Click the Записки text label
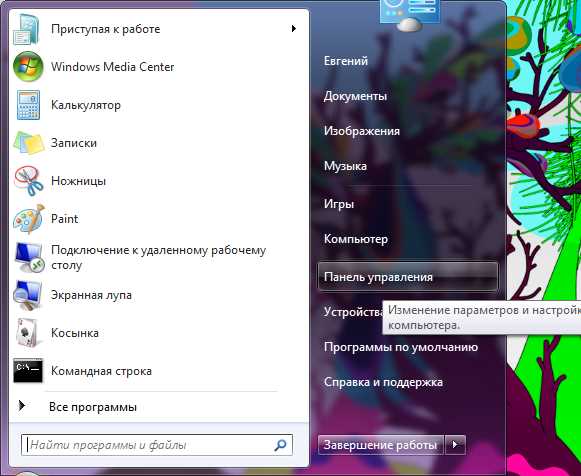 click(x=73, y=143)
